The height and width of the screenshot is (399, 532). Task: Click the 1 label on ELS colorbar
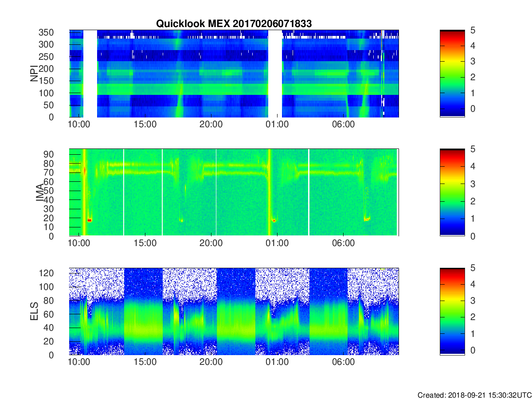(x=473, y=333)
